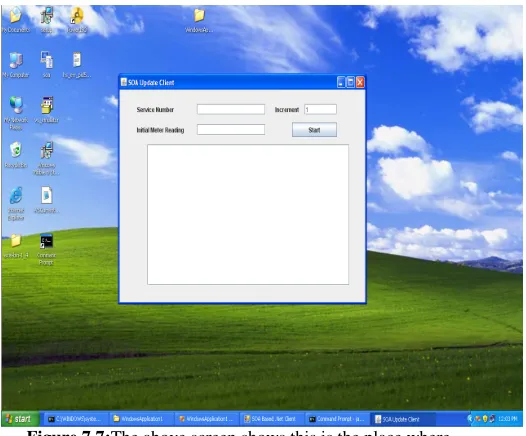Switch to second WindowsApplication1 ... taskbar button

[x=206, y=419]
